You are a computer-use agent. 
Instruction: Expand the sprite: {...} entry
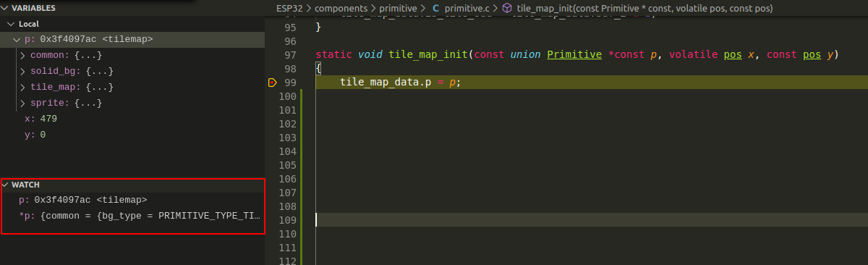click(x=22, y=103)
